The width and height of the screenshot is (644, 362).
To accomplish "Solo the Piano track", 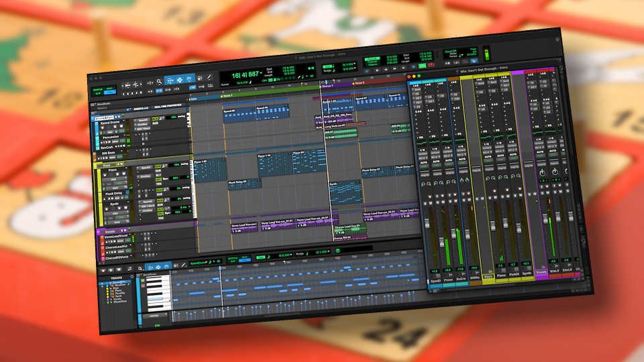I will 117,174.
